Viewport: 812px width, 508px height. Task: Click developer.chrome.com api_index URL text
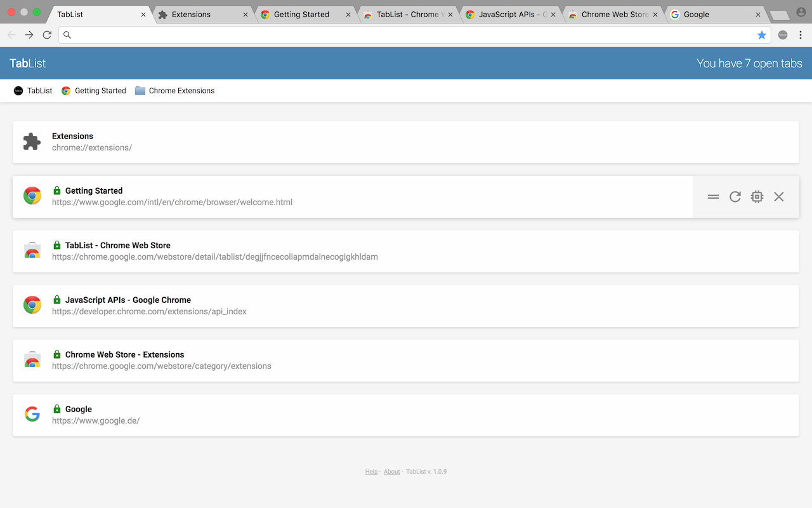149,311
